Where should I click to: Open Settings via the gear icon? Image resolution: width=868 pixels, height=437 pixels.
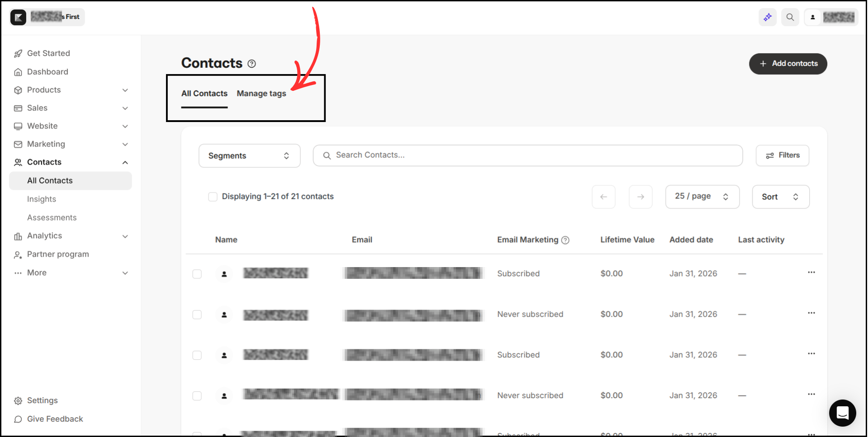tap(18, 400)
